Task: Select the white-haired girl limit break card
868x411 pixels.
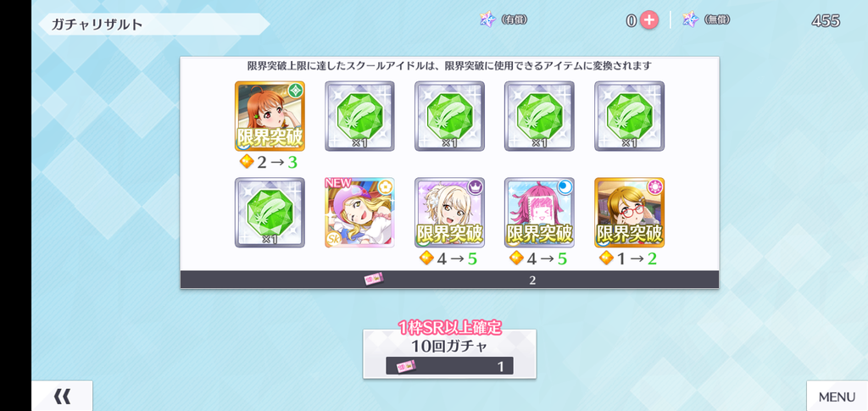Action: [x=449, y=213]
